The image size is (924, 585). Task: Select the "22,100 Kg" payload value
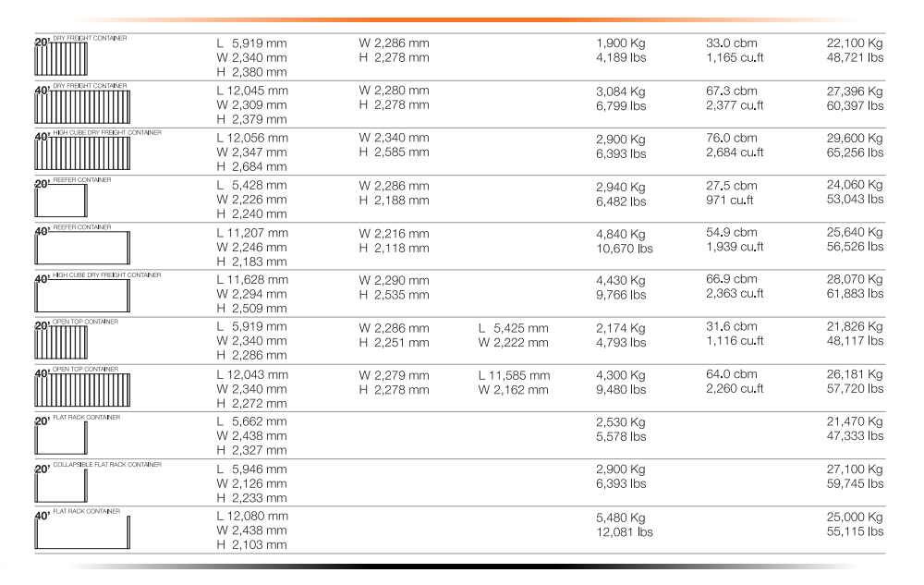[x=855, y=43]
